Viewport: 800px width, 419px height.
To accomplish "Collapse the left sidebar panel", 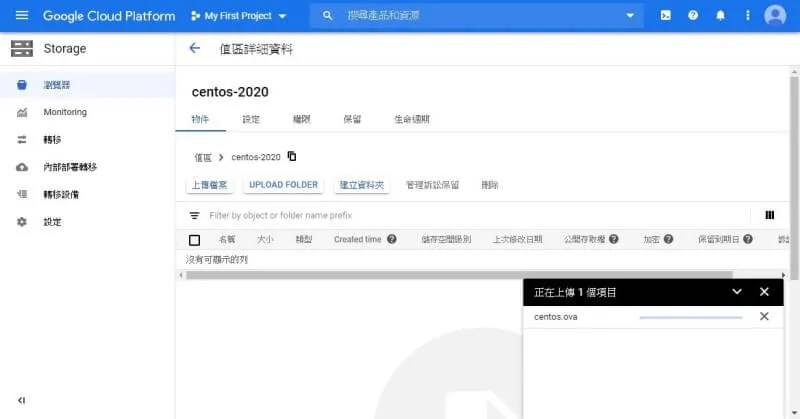I will pyautogui.click(x=21, y=400).
